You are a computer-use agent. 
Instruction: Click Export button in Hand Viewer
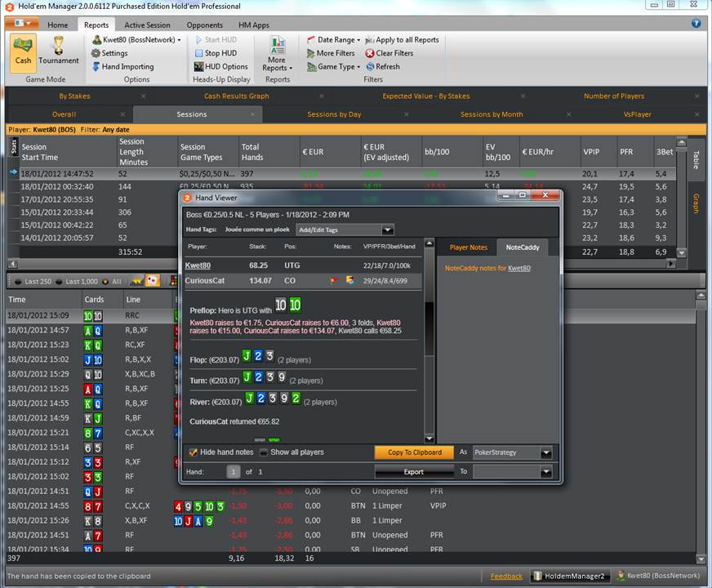pos(414,472)
